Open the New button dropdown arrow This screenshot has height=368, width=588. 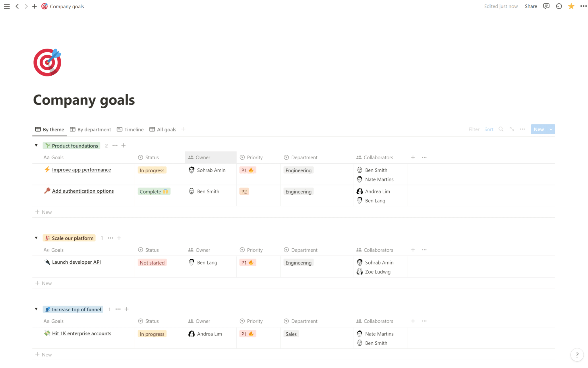coord(551,129)
